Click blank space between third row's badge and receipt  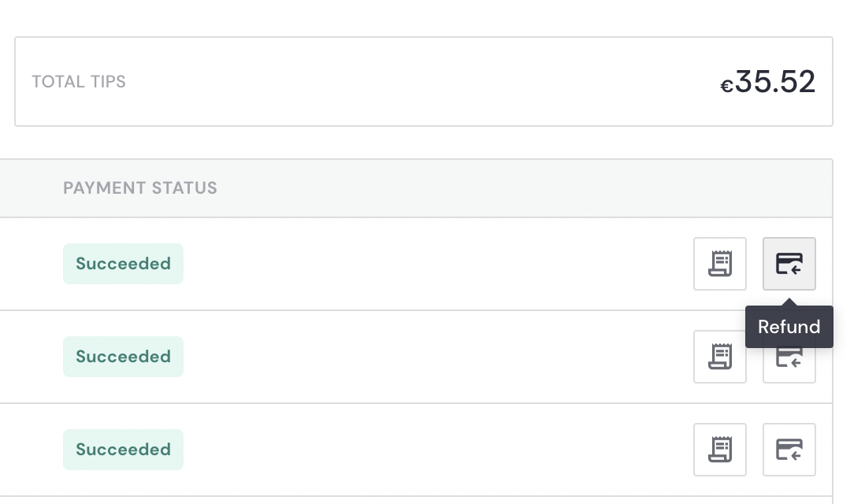click(433, 450)
